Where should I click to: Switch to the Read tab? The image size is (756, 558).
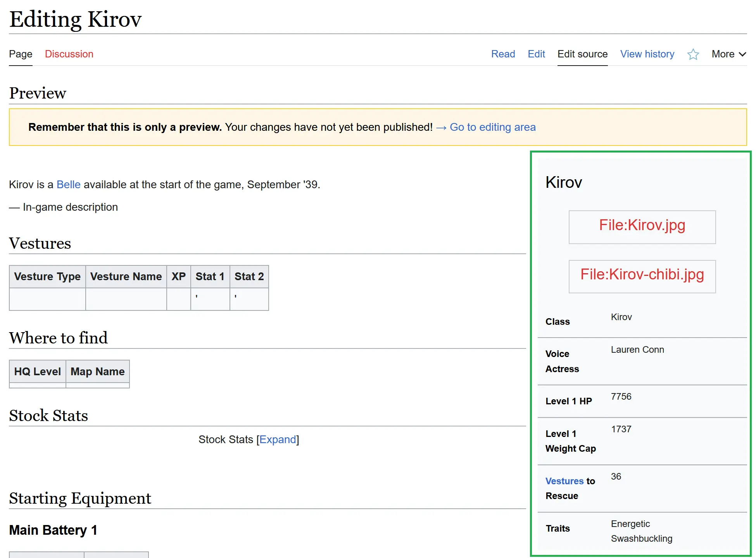click(x=503, y=54)
